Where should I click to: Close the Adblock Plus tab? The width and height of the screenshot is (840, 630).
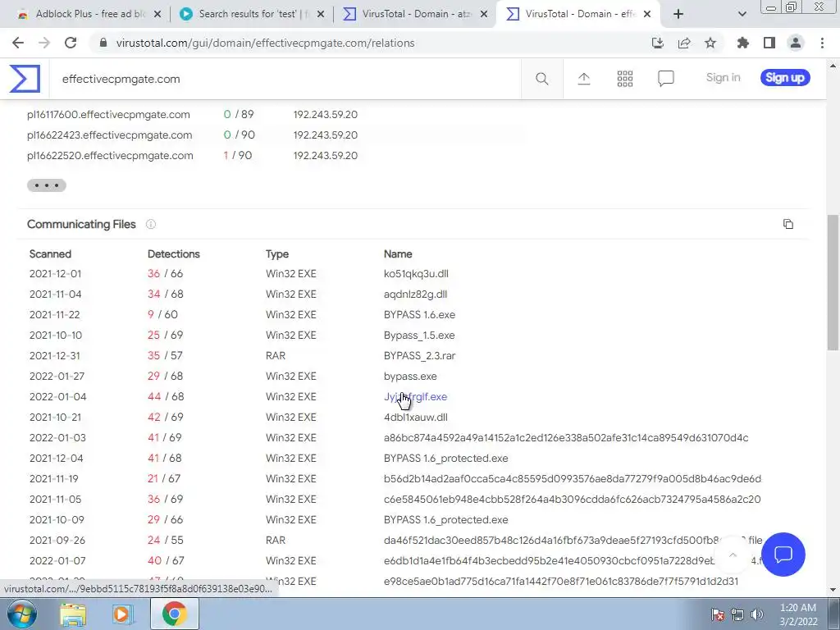[157, 15]
